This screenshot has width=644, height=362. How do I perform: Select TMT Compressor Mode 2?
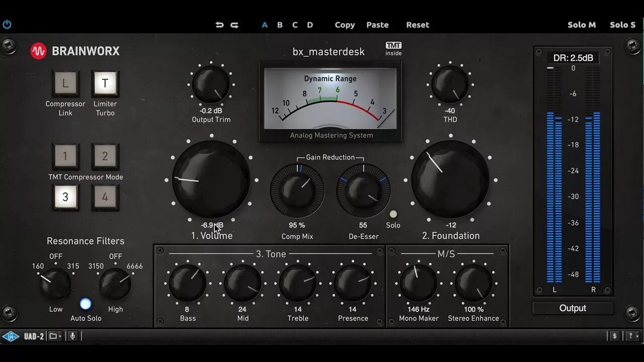click(x=105, y=156)
